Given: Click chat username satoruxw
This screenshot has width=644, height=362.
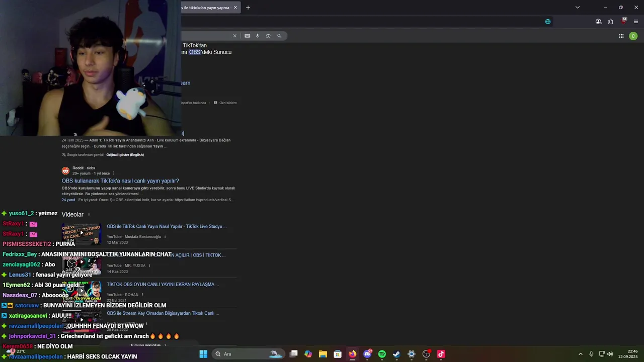Looking at the screenshot, I should 27,305.
